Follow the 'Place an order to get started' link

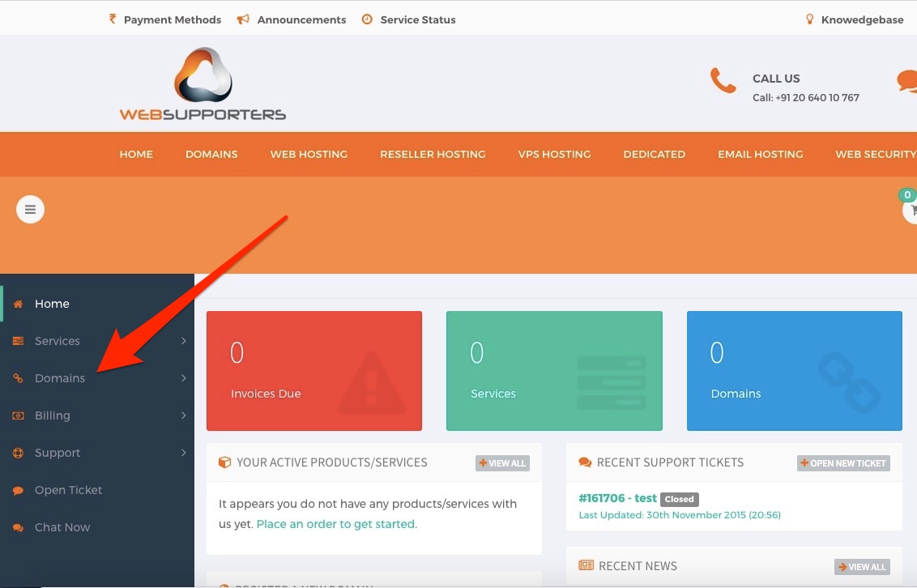pyautogui.click(x=335, y=524)
